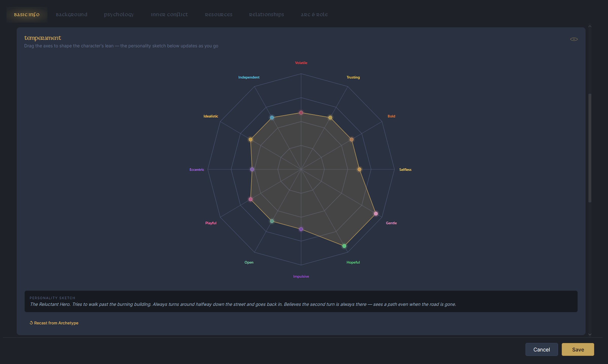Switch to the Arc & Role tab
The width and height of the screenshot is (608, 364).
click(314, 15)
